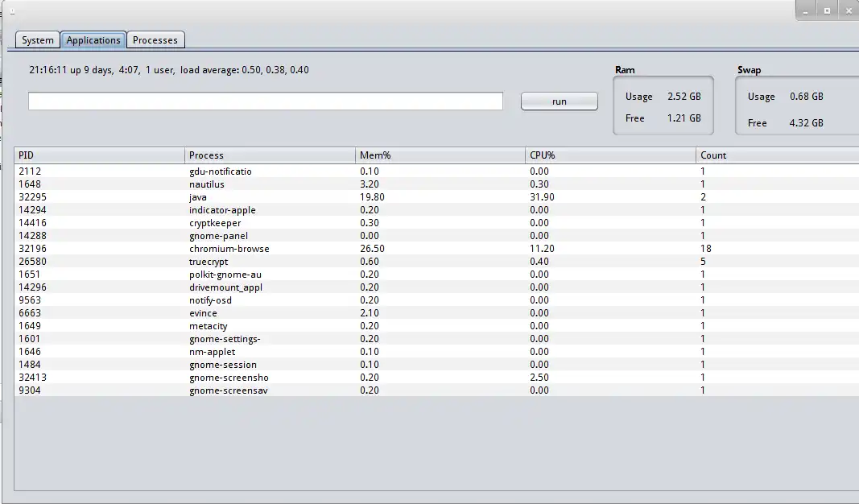This screenshot has height=504, width=859.
Task: Select the nautilus process name
Action: coord(207,184)
